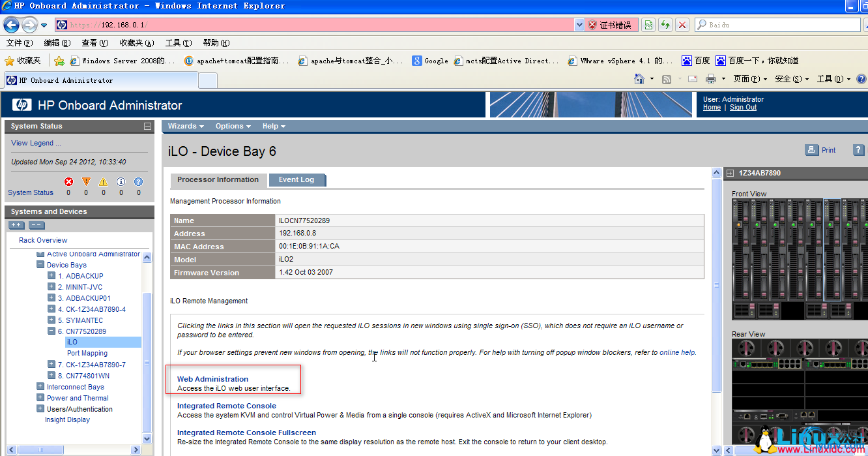Open the 查看(V) menu
The height and width of the screenshot is (456, 868).
[x=94, y=43]
